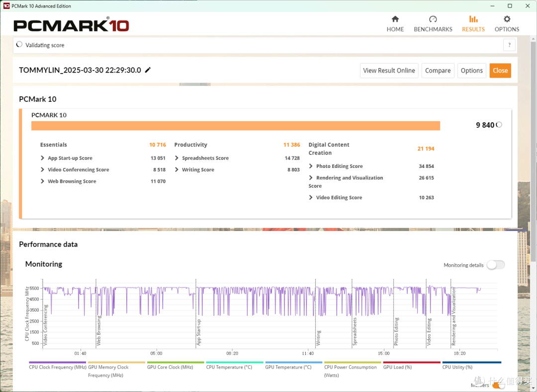
Task: Click the Home house icon
Action: point(395,19)
